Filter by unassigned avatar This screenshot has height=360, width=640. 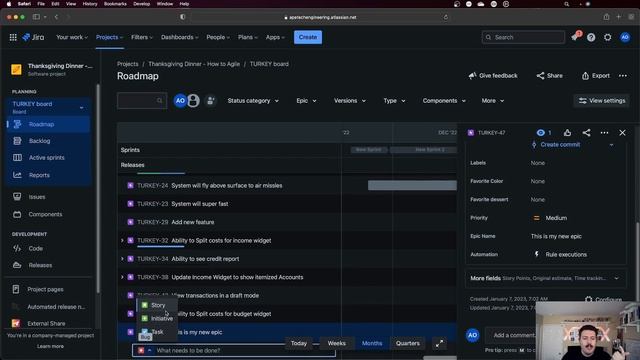tap(193, 101)
